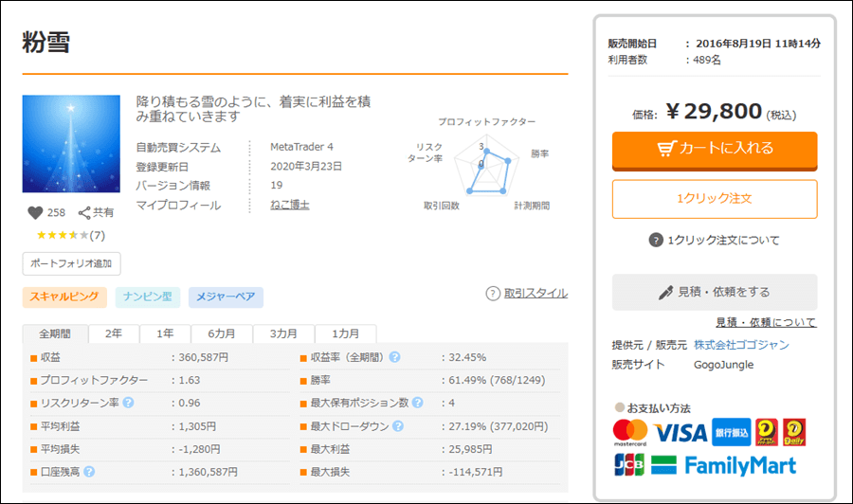The image size is (853, 504).
Task: Open the 株式会社ゴゴジャン link
Action: [x=741, y=345]
